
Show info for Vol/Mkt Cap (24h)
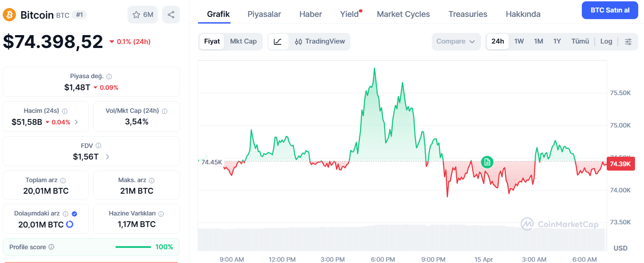pyautogui.click(x=164, y=111)
